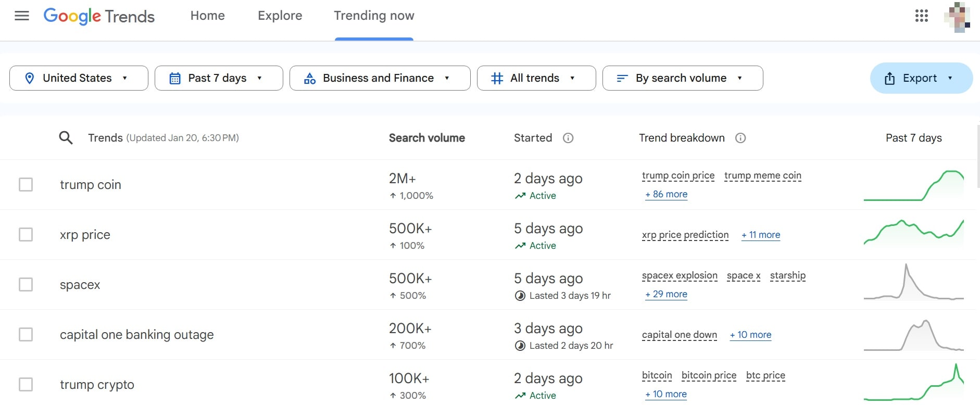
Task: Open the trump coin trend chart
Action: (x=914, y=185)
